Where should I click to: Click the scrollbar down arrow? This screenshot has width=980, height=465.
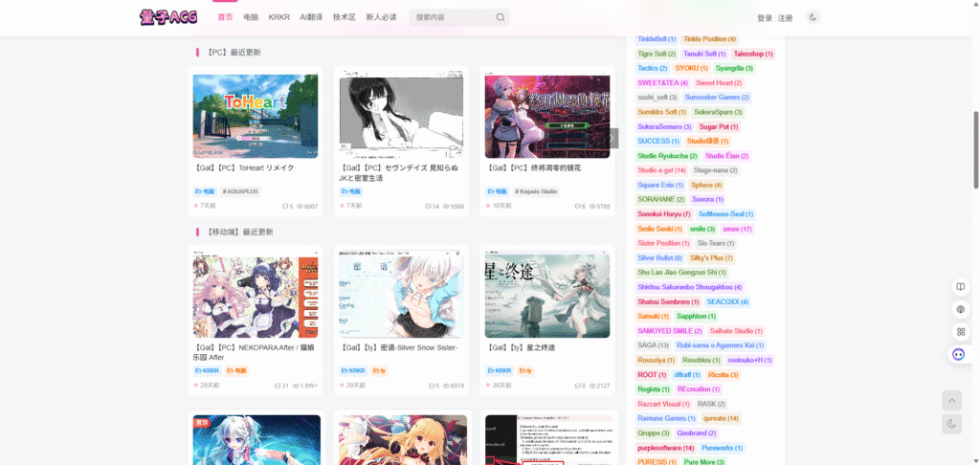[x=976, y=460]
